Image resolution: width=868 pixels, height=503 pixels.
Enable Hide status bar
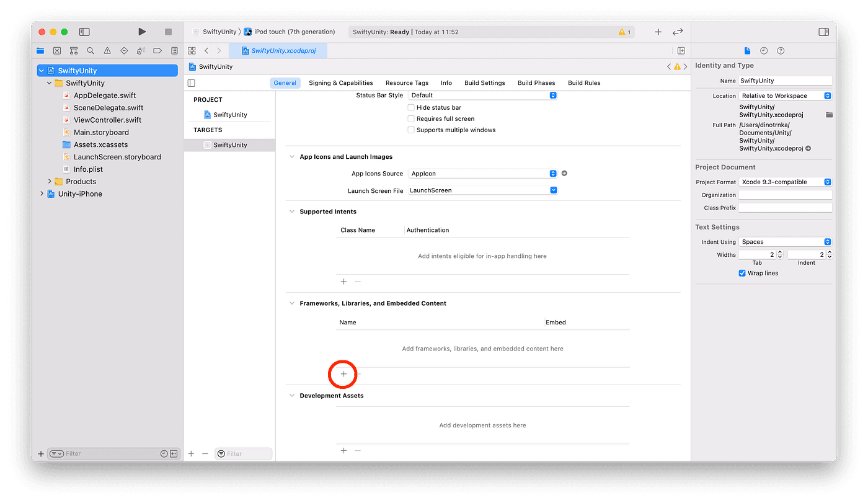click(410, 107)
